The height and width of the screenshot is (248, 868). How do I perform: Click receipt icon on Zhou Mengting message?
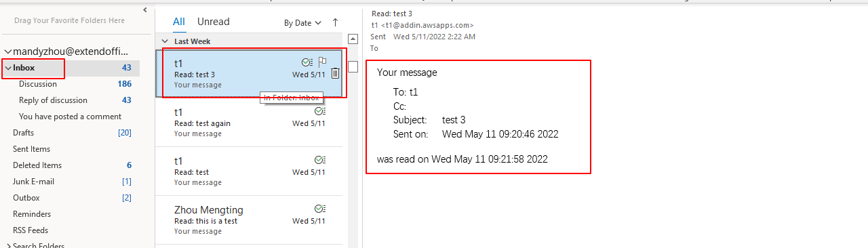point(320,209)
